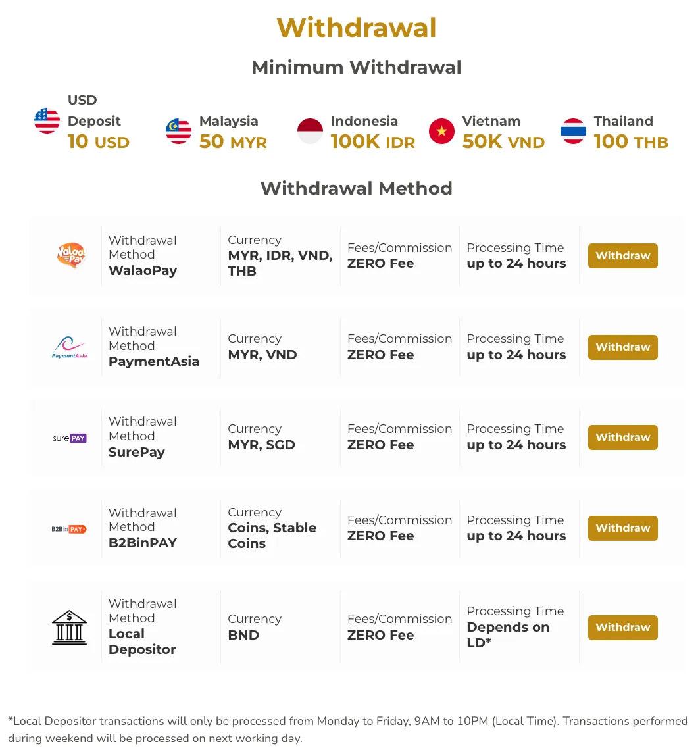The image size is (700, 754).
Task: Withdraw using B2BinPAY method
Action: coord(622,528)
